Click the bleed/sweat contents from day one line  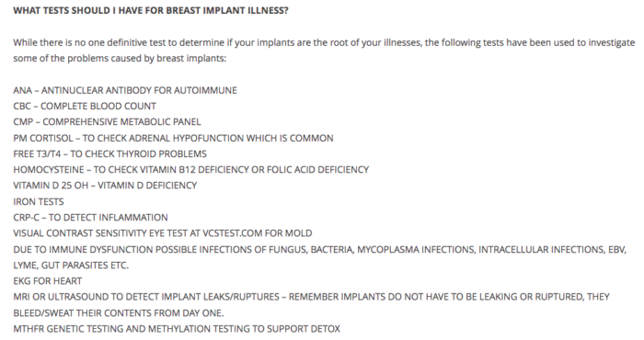(119, 313)
